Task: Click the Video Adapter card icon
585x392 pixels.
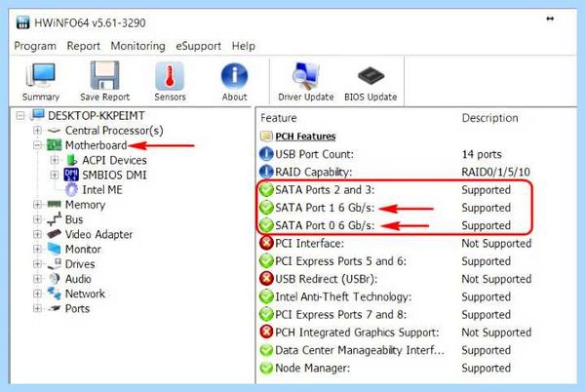Action: pyautogui.click(x=54, y=234)
